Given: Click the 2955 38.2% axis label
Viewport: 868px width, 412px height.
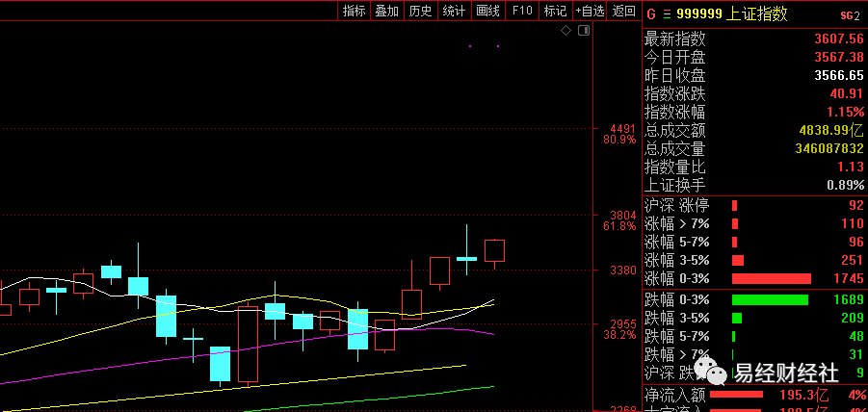Looking at the screenshot, I should (x=620, y=329).
